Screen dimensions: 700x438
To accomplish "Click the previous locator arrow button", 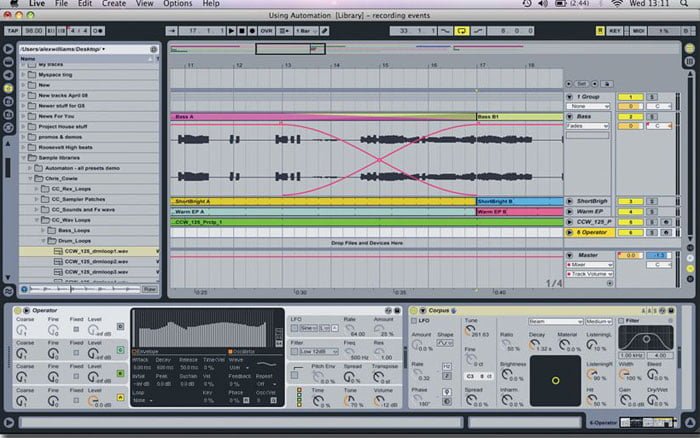I will pyautogui.click(x=569, y=84).
